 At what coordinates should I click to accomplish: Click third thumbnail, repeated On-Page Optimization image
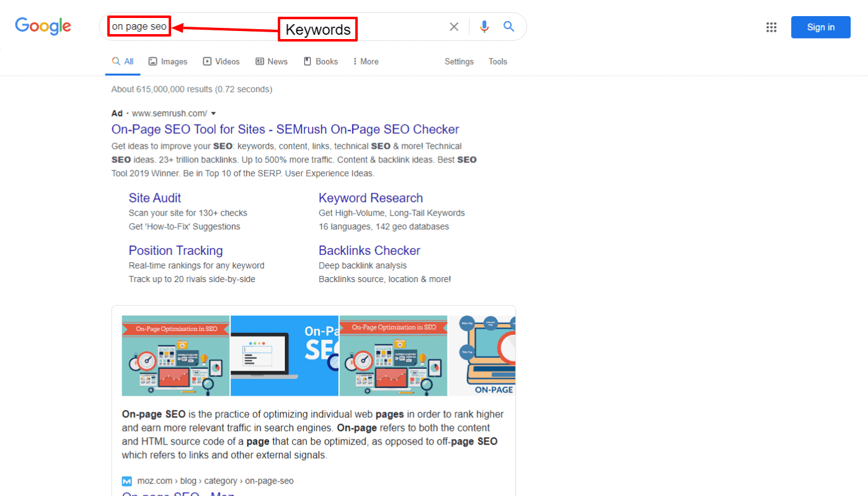393,356
